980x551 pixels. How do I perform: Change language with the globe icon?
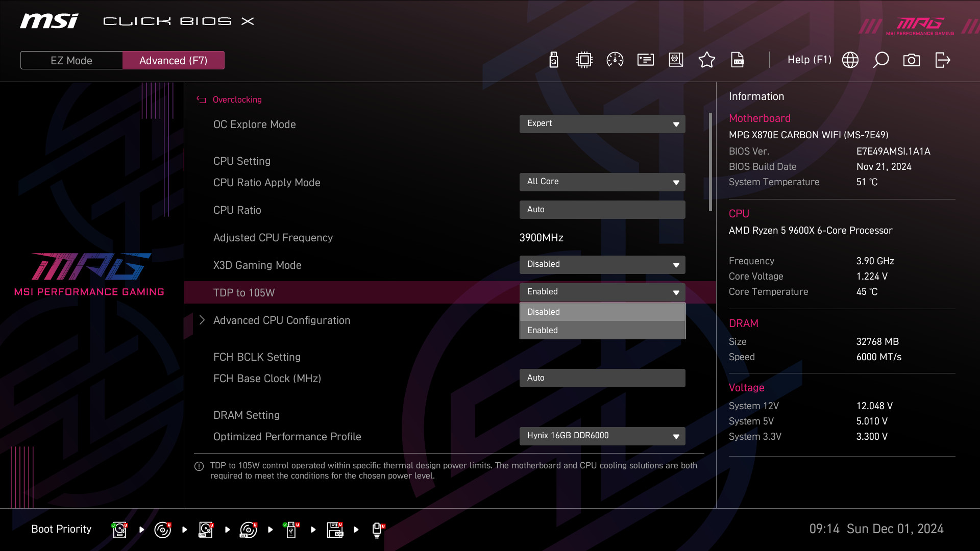pos(850,60)
